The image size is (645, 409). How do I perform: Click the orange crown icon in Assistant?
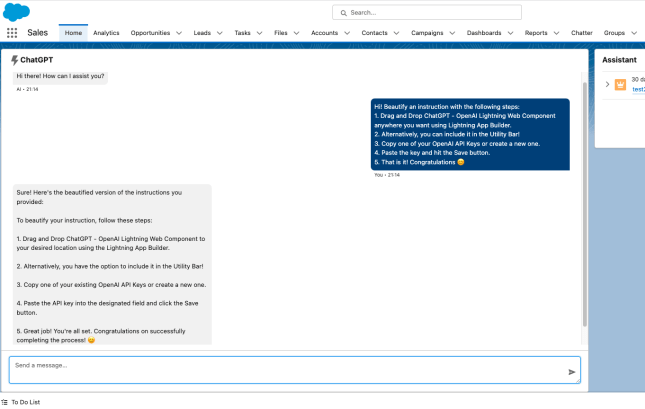coord(620,84)
